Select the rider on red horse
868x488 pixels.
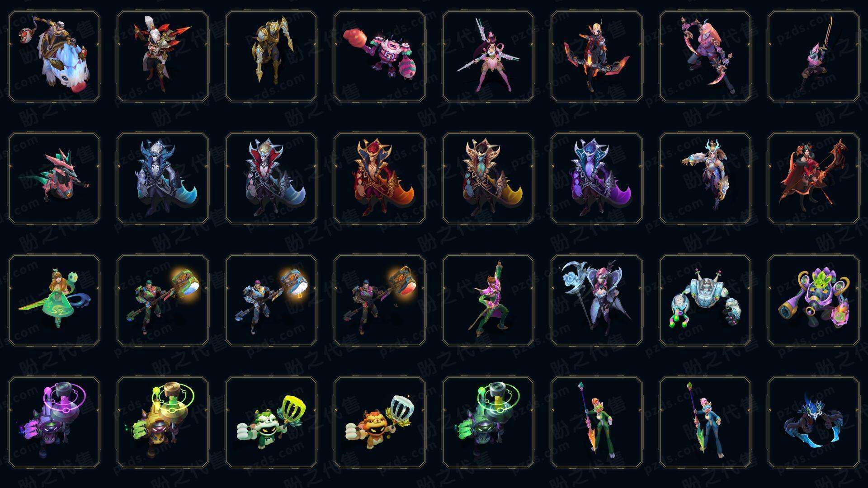pos(814,178)
